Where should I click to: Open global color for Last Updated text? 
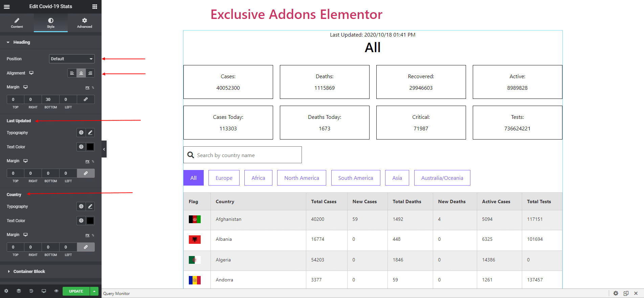click(x=81, y=147)
